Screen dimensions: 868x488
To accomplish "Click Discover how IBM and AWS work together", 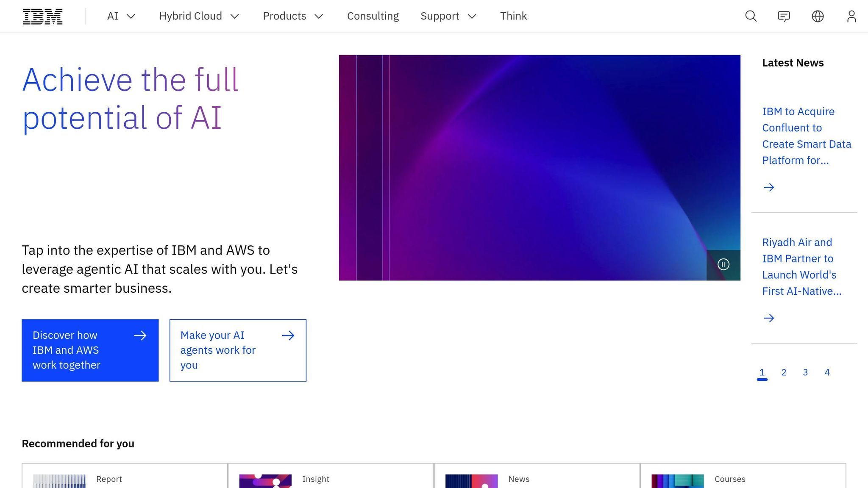I will [x=90, y=350].
